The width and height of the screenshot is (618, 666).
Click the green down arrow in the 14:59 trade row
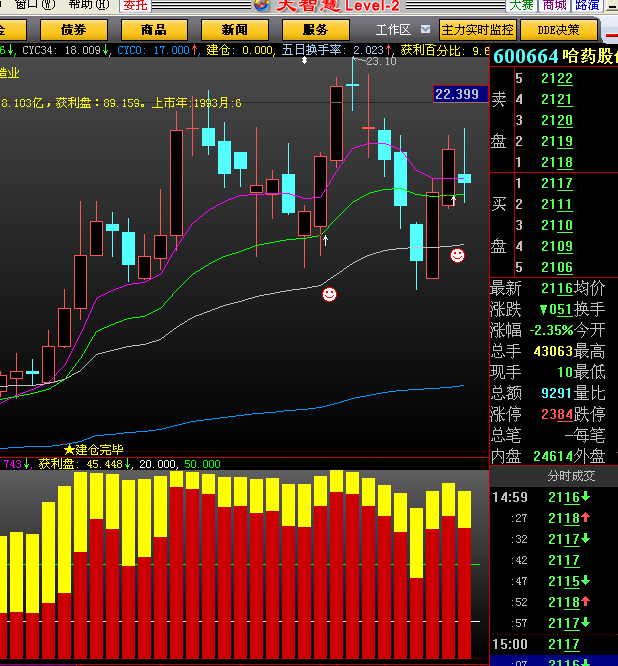(x=586, y=497)
